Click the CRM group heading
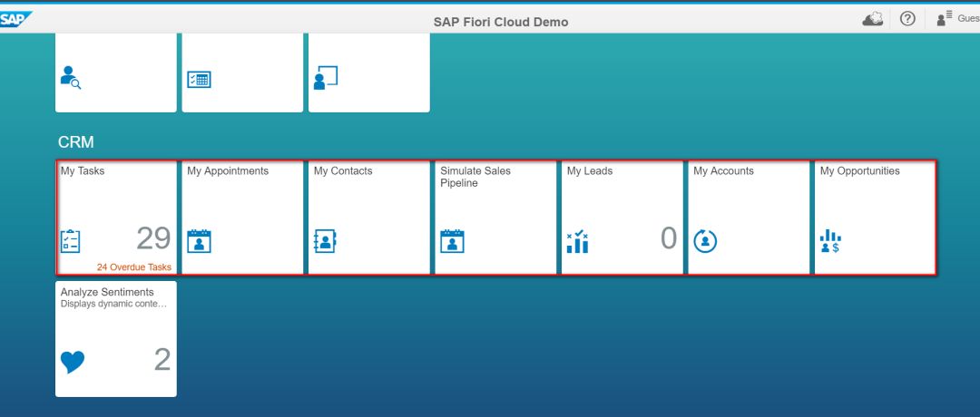The height and width of the screenshot is (417, 980). pyautogui.click(x=75, y=142)
